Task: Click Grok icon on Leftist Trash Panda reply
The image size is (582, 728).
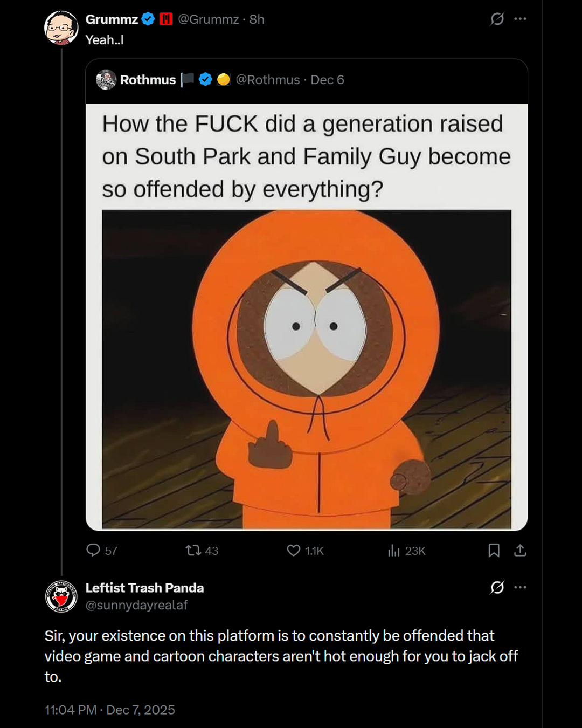Action: (497, 587)
